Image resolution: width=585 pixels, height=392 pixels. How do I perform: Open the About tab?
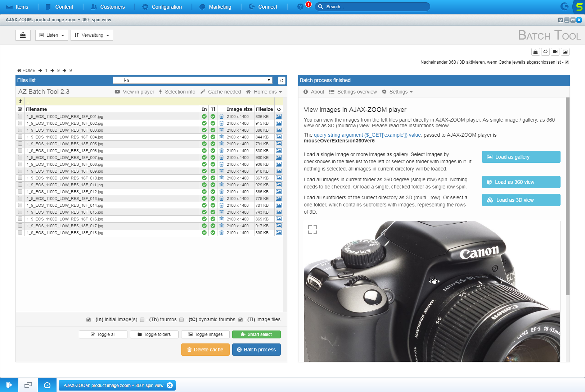314,92
